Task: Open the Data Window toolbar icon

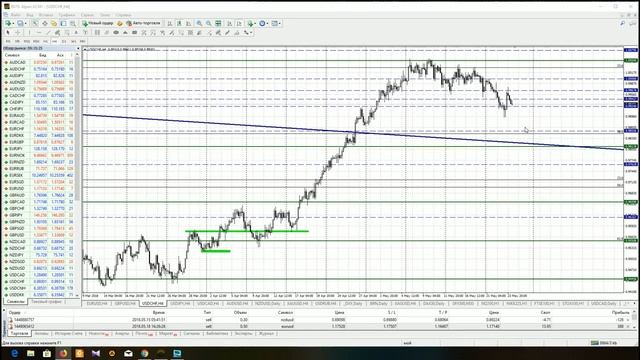Action: click(44, 23)
